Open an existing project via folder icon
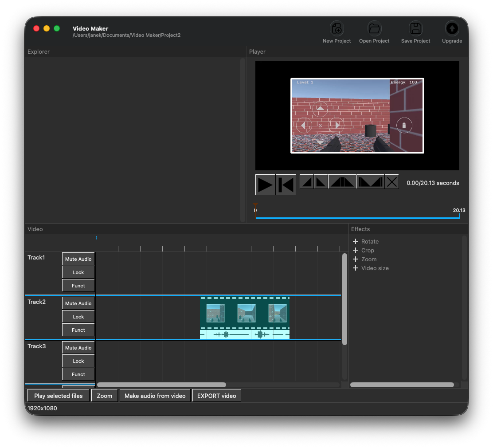The image size is (493, 448). pyautogui.click(x=374, y=29)
